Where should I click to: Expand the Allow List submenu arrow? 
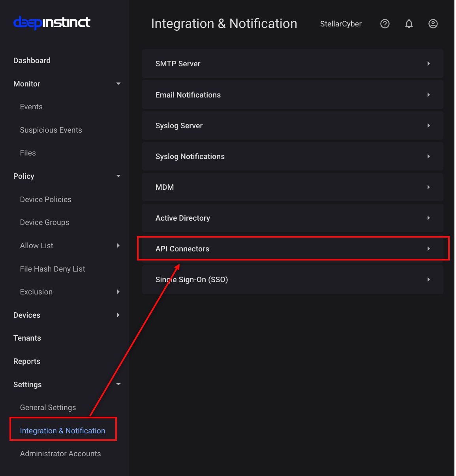[118, 245]
